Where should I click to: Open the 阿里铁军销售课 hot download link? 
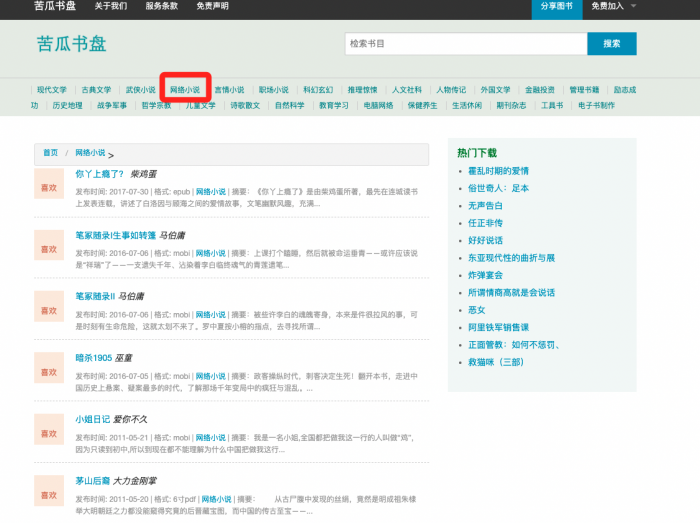[499, 327]
